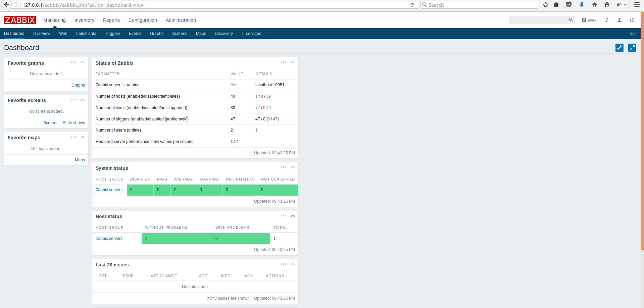Open Status of Zabbix widget menu dots
This screenshot has width=644, height=308.
click(x=284, y=62)
